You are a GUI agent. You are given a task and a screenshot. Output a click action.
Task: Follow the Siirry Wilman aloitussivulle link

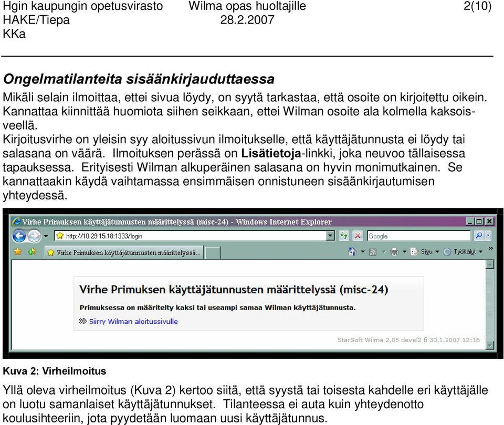click(133, 322)
